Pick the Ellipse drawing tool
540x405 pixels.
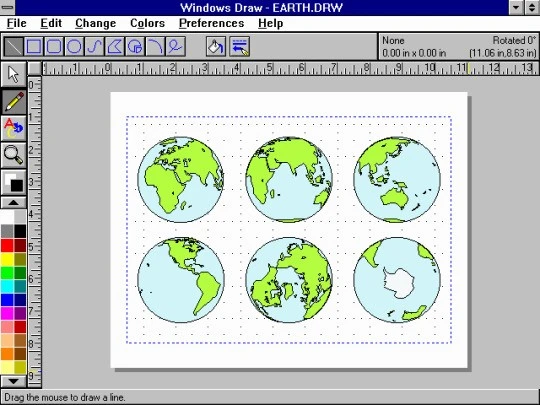point(74,46)
